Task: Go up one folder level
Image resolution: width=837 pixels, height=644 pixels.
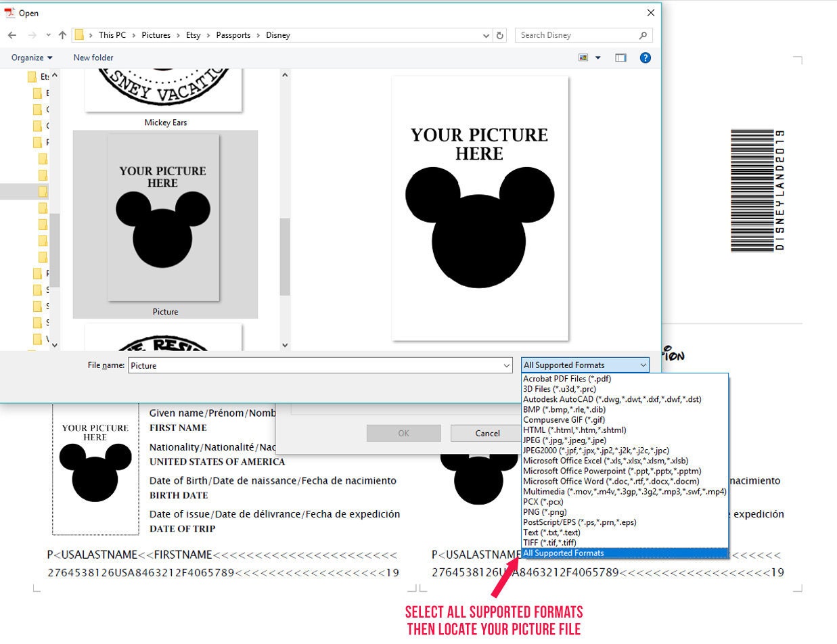Action: coord(63,35)
